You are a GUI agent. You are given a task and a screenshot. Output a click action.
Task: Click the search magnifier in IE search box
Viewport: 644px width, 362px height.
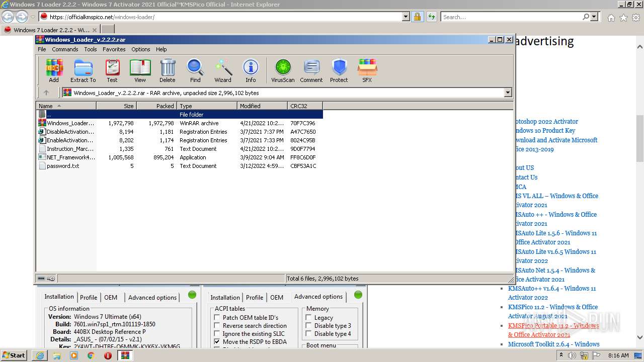(x=586, y=17)
